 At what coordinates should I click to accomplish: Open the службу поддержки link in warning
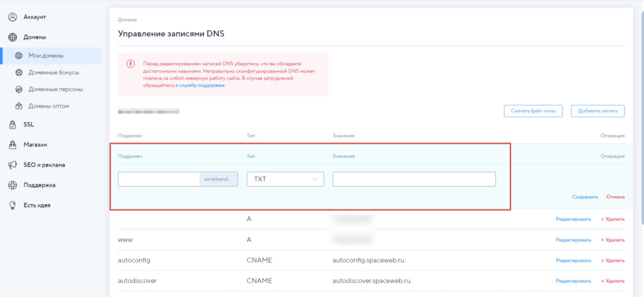click(x=202, y=86)
